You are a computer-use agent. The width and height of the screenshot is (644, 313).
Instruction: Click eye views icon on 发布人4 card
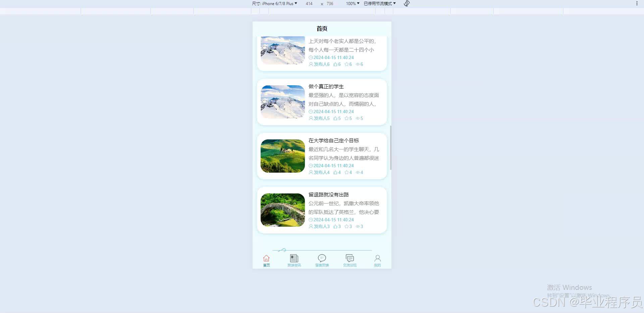(358, 172)
